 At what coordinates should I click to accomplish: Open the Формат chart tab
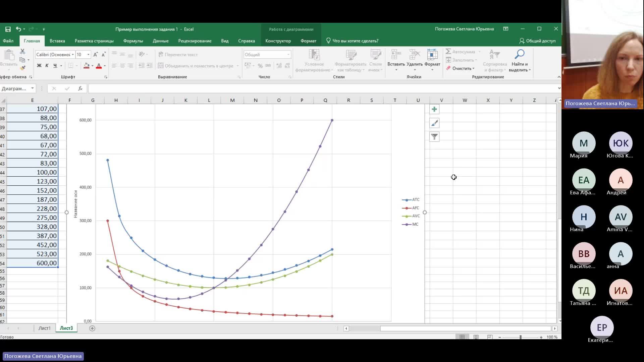(309, 41)
